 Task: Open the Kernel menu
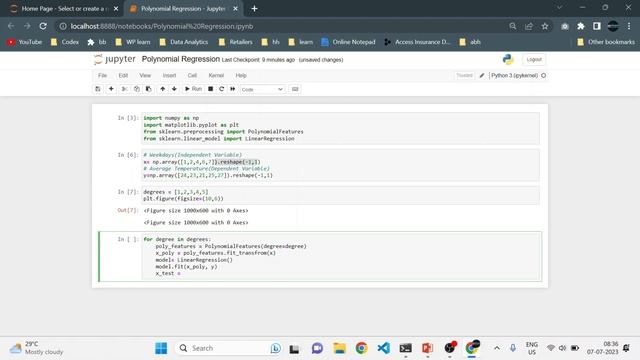[x=216, y=76]
